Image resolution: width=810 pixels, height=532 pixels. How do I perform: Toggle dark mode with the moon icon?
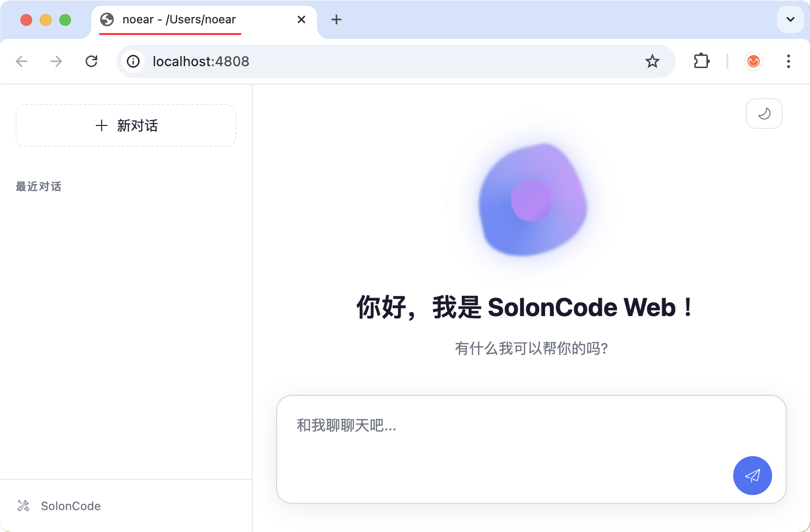[764, 114]
